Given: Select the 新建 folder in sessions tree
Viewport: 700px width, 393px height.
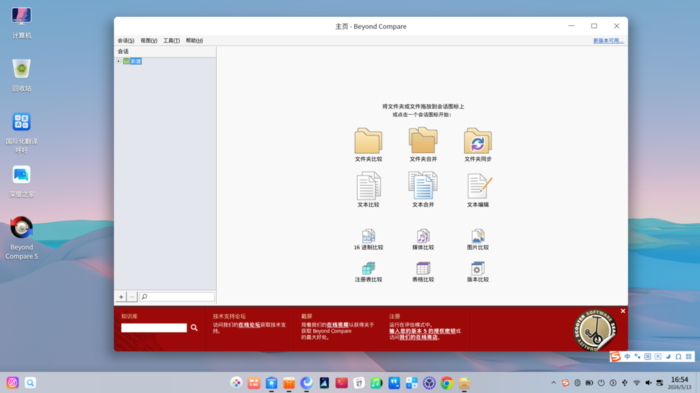Looking at the screenshot, I should (133, 61).
